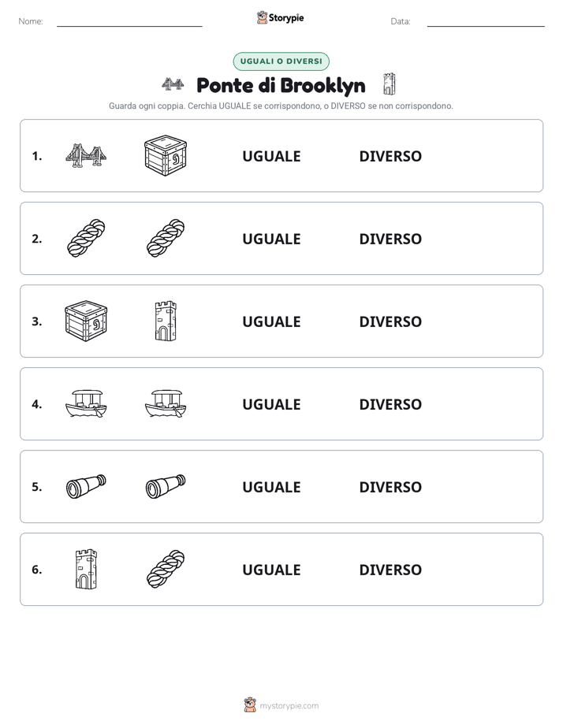This screenshot has width=563, height=728.
Task: Select UGUALE for row 5
Action: pos(271,487)
